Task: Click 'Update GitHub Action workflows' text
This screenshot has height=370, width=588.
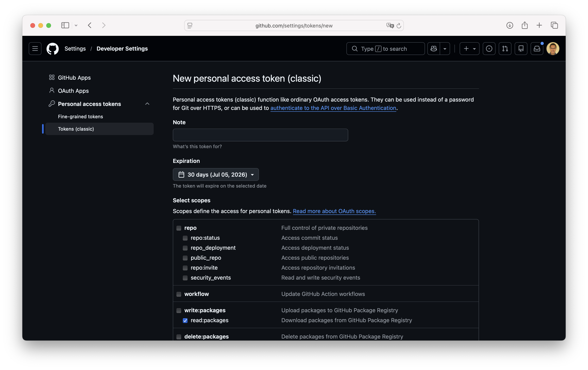Action: pyautogui.click(x=323, y=294)
